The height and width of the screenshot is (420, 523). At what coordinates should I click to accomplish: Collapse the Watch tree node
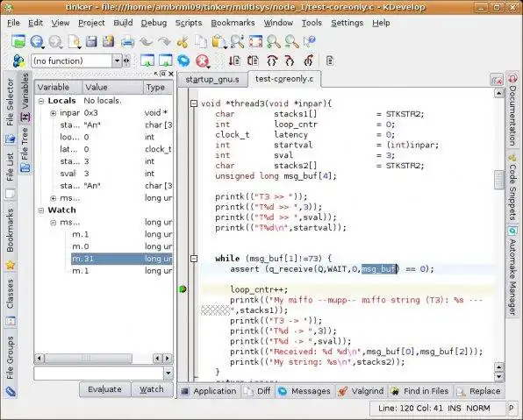tap(41, 210)
